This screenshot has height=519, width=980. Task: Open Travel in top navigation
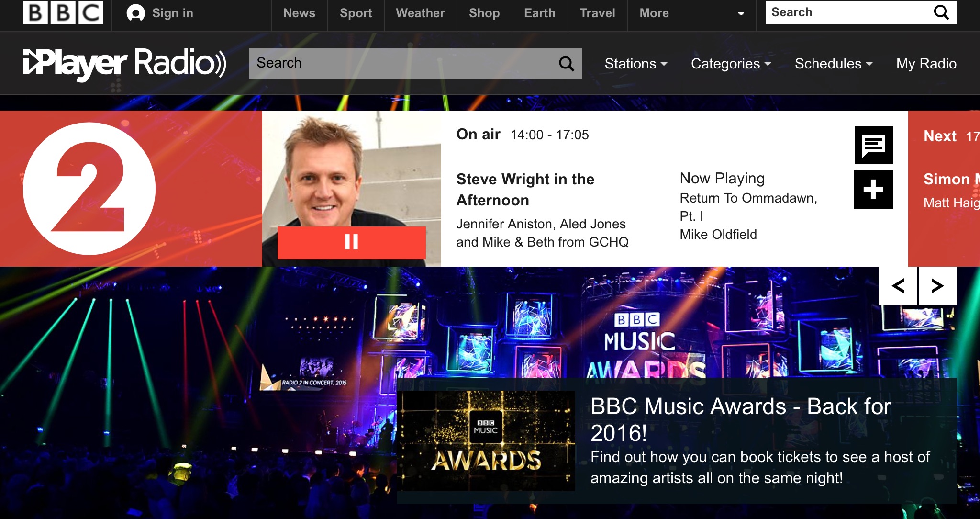[597, 13]
